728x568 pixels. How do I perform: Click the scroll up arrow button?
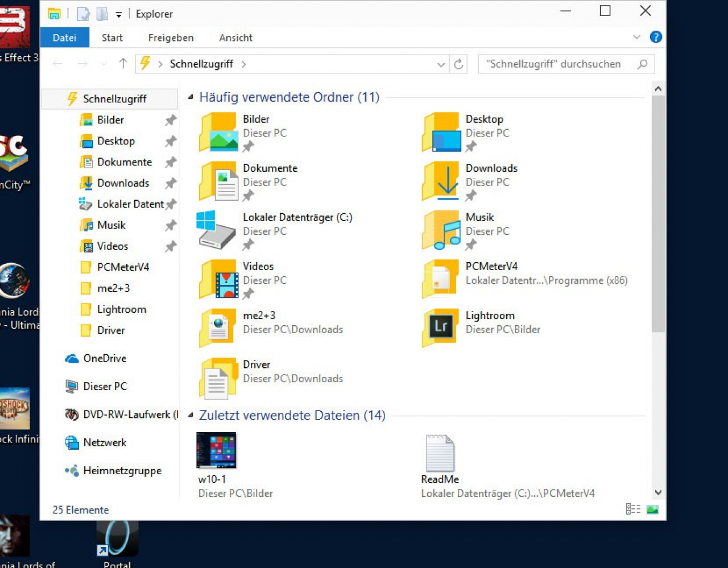pos(658,89)
